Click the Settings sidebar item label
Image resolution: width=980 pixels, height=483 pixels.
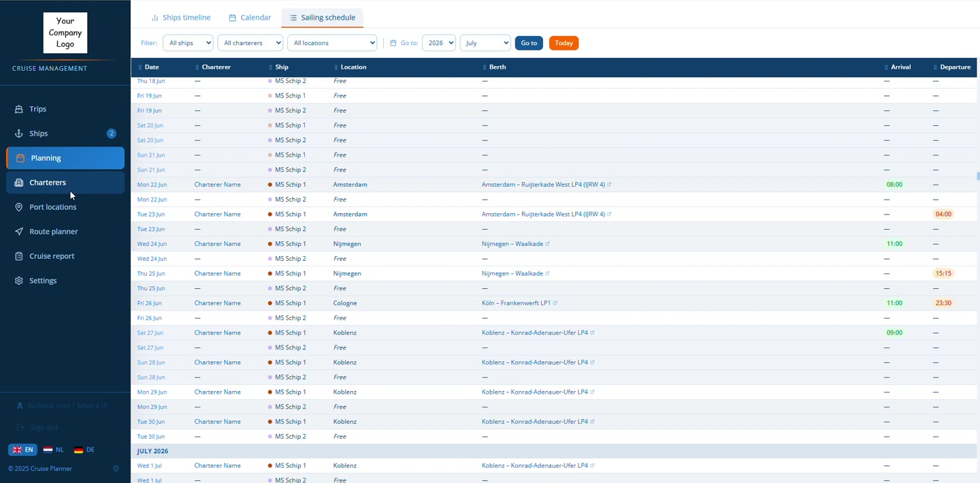click(x=43, y=281)
